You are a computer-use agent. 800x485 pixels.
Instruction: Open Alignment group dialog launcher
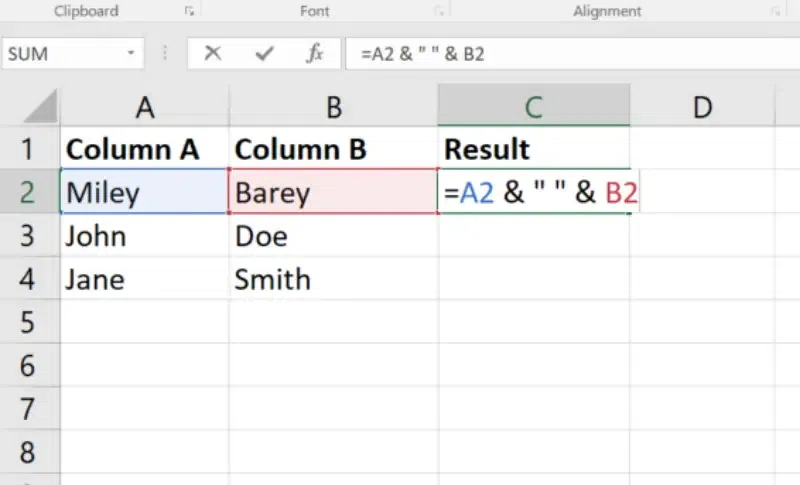click(x=776, y=12)
